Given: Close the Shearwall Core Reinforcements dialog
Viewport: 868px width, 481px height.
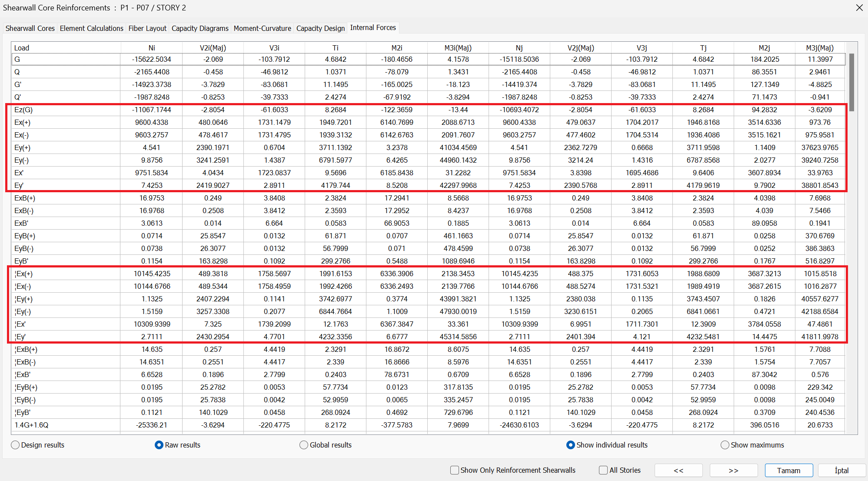Looking at the screenshot, I should coord(859,8).
